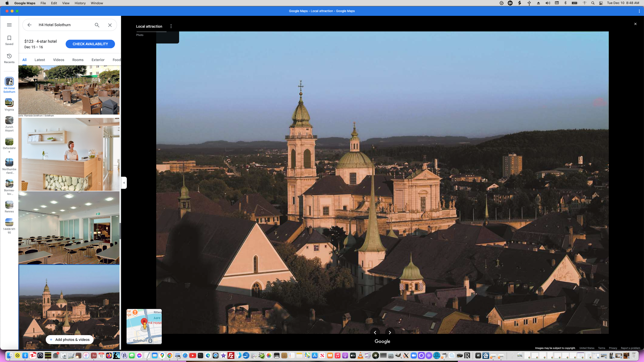Open Spotlight search from the menu bar

pyautogui.click(x=593, y=3)
